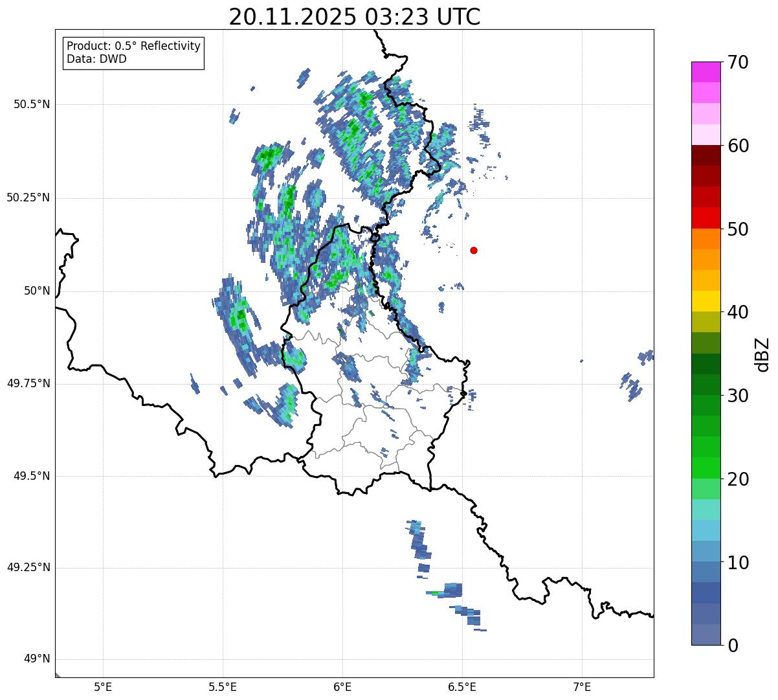The image size is (778, 700).
Task: Click the 49.5°N latitude label
Action: tap(32, 476)
